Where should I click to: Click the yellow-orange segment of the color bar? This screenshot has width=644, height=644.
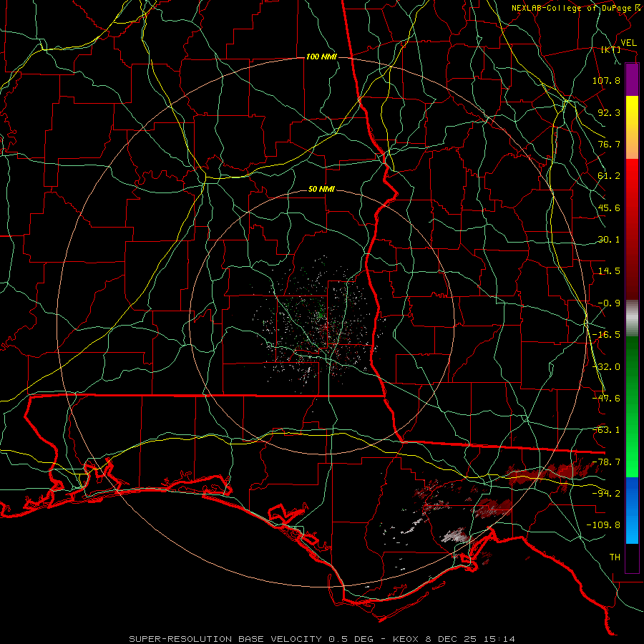coord(632,127)
